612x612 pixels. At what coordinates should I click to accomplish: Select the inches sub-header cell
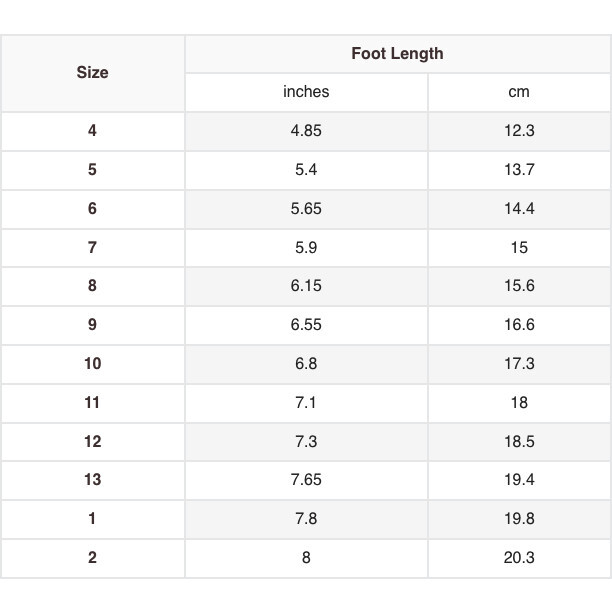pyautogui.click(x=306, y=92)
